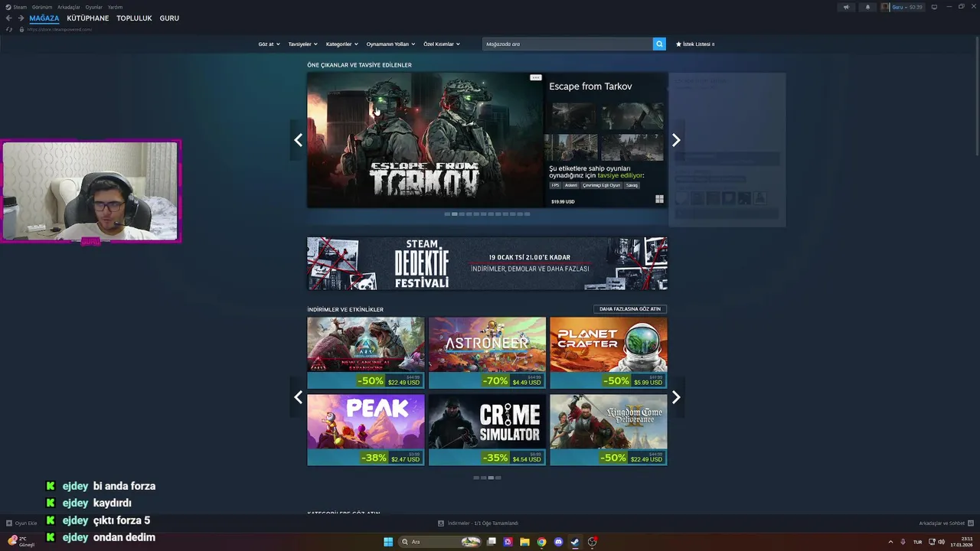Go to previous discounts page

click(298, 397)
